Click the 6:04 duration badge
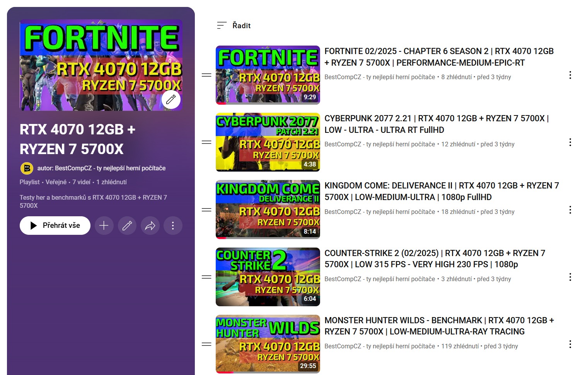 pos(310,299)
